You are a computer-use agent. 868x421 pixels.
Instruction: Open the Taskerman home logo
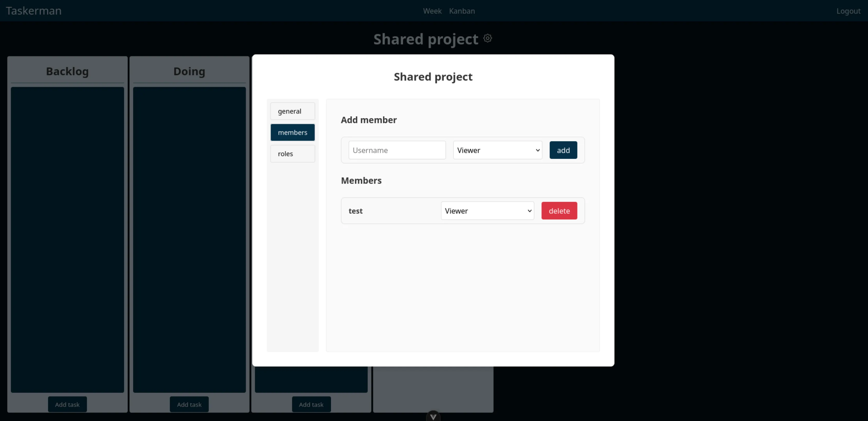[x=34, y=11]
